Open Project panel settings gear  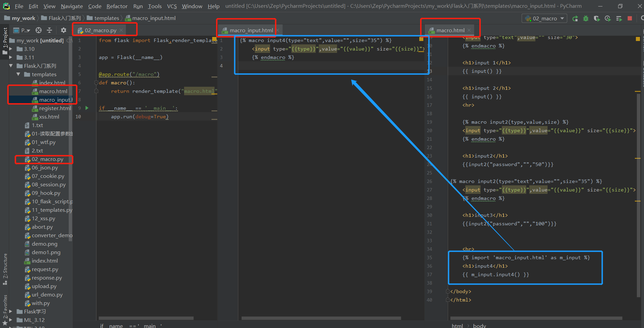click(x=63, y=30)
